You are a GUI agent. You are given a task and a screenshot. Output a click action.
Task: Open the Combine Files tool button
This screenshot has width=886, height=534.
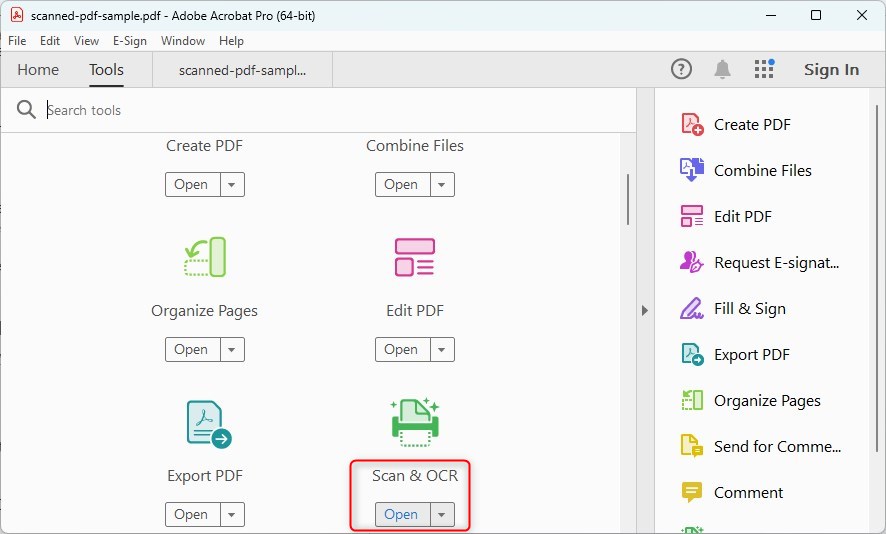pyautogui.click(x=402, y=185)
